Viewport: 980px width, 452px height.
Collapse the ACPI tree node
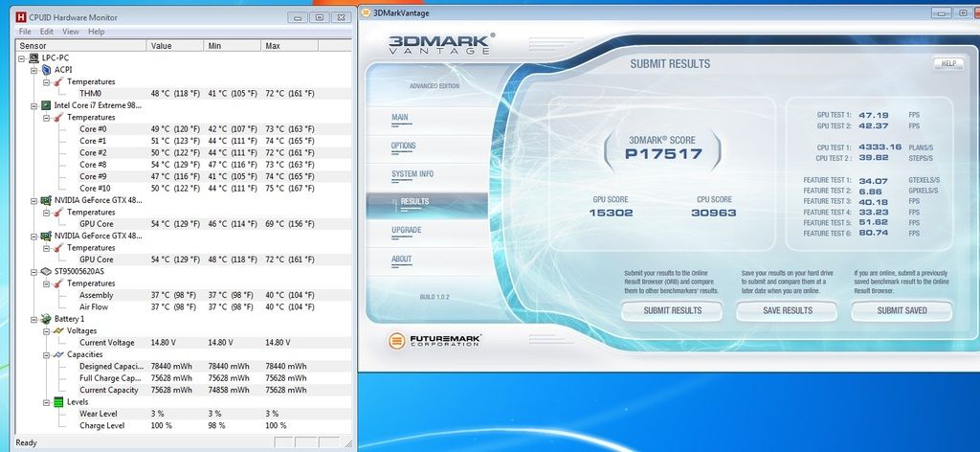tap(34, 70)
